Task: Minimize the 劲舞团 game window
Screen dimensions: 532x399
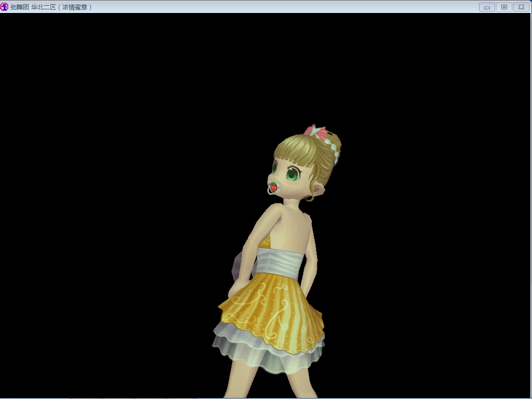Action: [487, 7]
